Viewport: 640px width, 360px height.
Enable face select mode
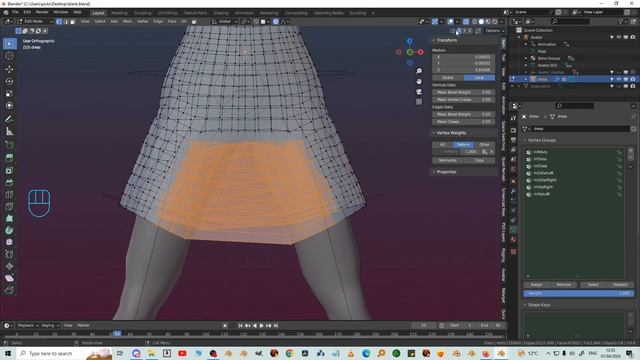click(x=73, y=21)
